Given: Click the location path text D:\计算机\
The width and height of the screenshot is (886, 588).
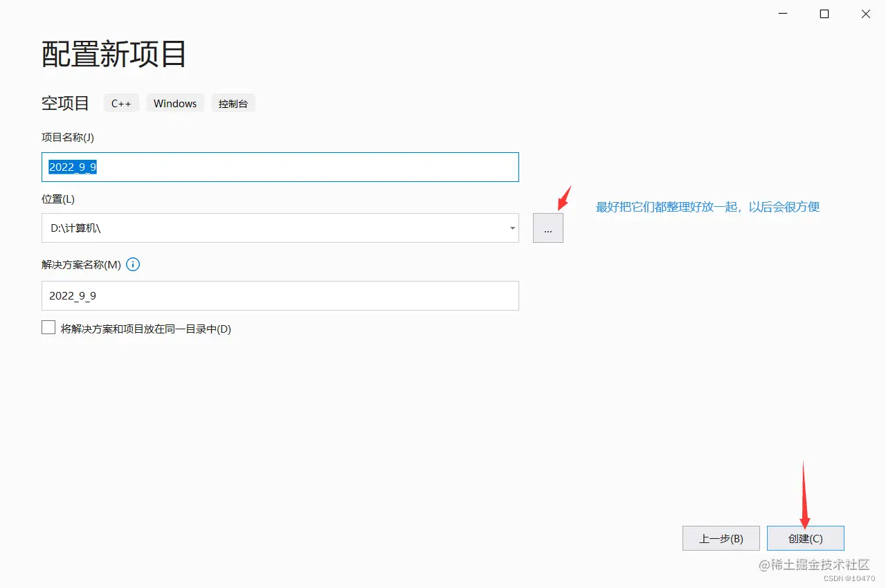Looking at the screenshot, I should point(76,228).
